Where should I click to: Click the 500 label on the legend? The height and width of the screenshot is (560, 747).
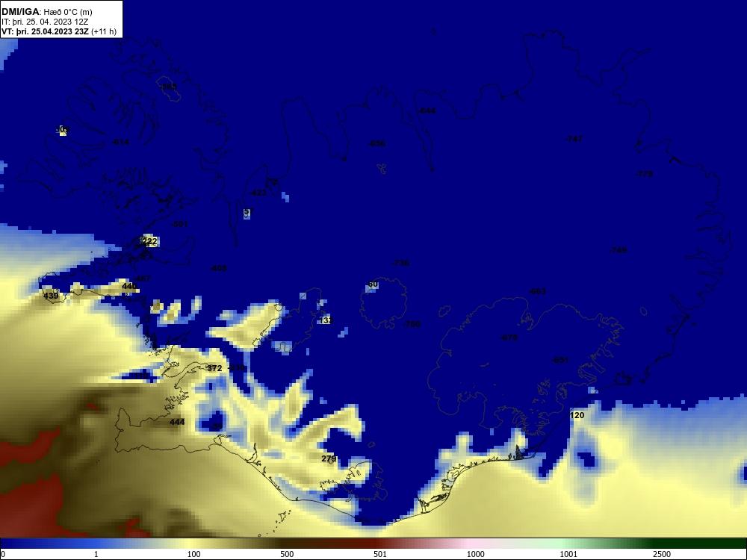tap(287, 554)
